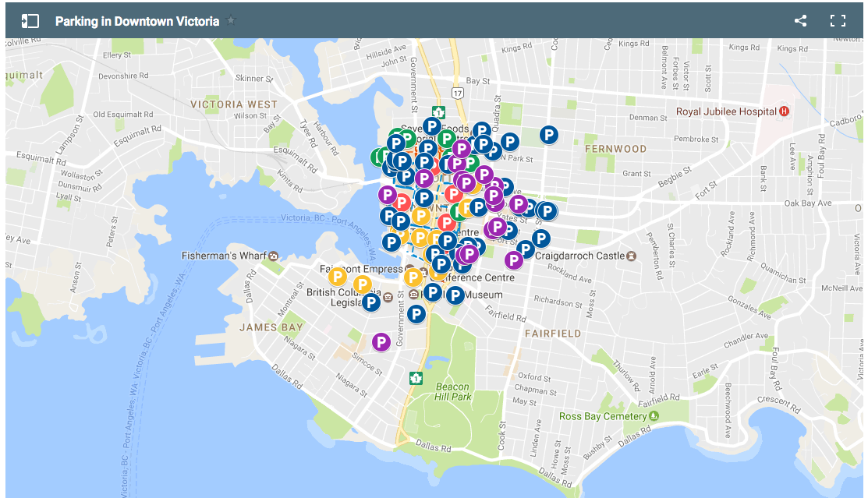Select the southernmost blue parking marker

pos(416,314)
